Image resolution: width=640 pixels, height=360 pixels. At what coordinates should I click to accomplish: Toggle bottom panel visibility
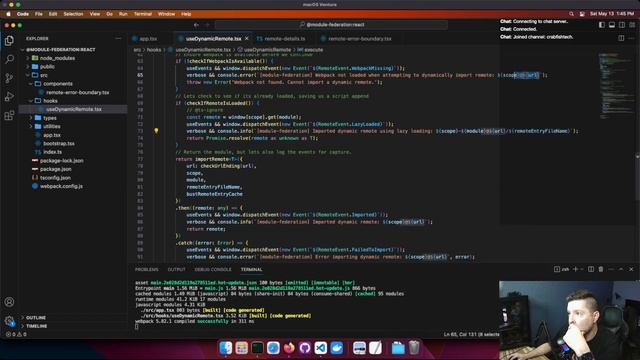[612, 25]
